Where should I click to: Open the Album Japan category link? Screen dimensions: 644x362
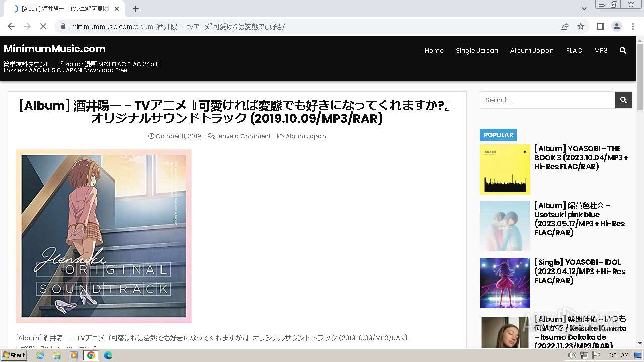(x=305, y=136)
